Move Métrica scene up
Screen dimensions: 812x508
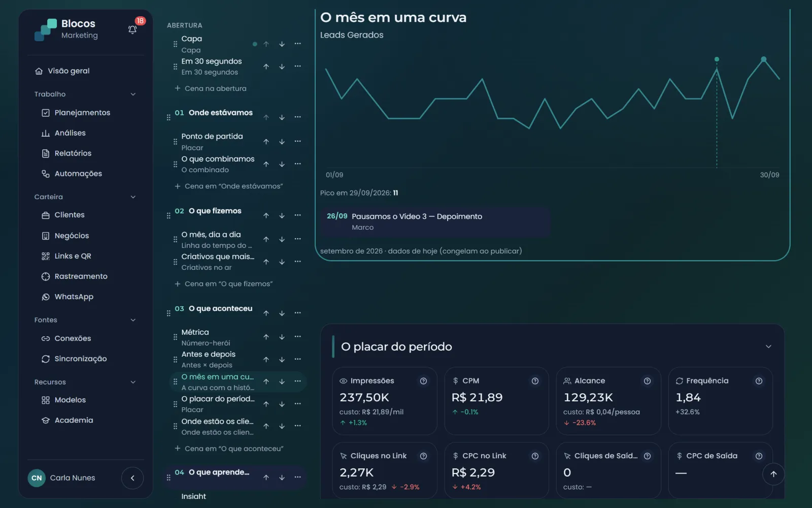[266, 337]
